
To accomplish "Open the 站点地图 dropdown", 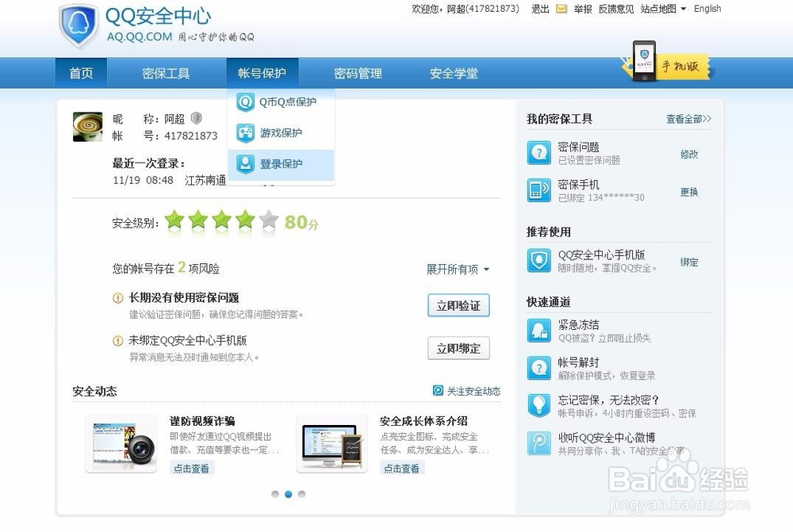I will click(658, 9).
